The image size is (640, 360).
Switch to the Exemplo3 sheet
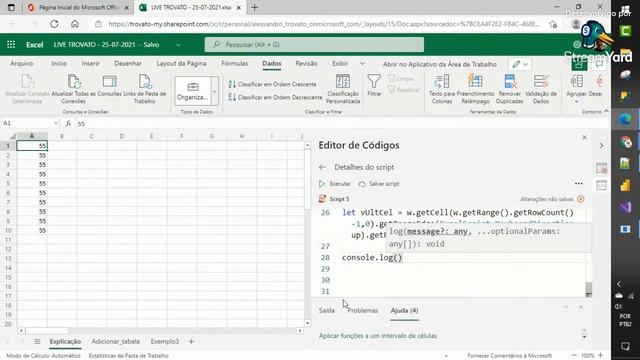165,341
